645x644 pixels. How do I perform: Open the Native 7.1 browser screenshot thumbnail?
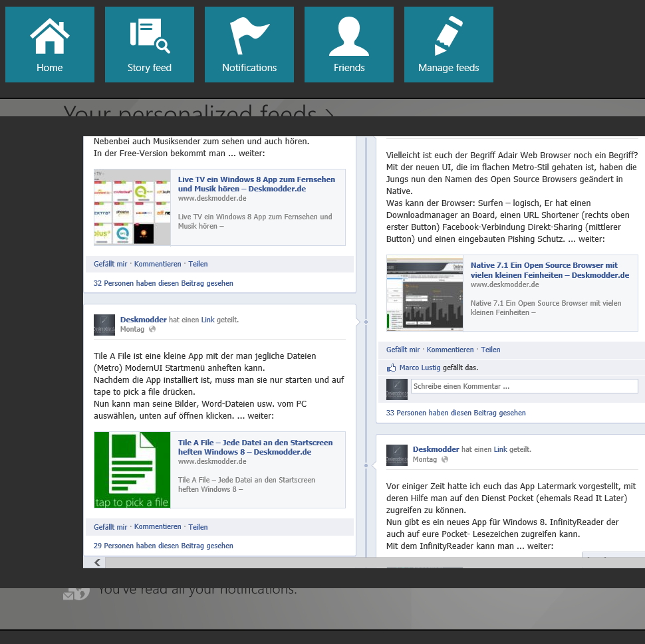click(x=425, y=293)
